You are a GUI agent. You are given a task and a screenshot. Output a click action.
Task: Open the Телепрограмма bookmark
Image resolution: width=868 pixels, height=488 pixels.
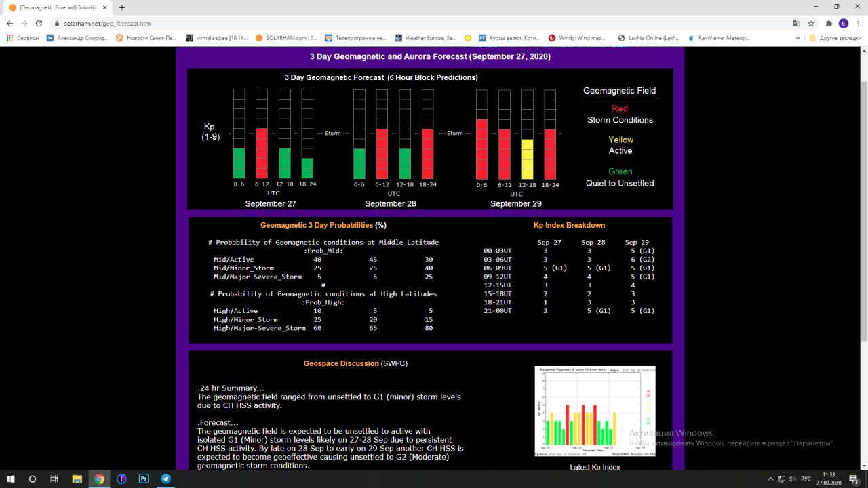tap(356, 38)
